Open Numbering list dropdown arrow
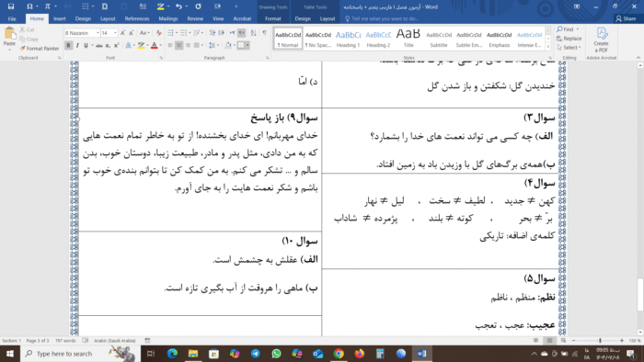Viewport: 644px width, 362px height. coord(190,33)
